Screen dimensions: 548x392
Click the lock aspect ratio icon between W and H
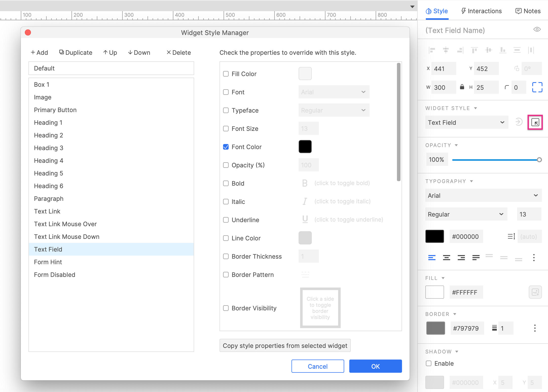[x=462, y=87]
